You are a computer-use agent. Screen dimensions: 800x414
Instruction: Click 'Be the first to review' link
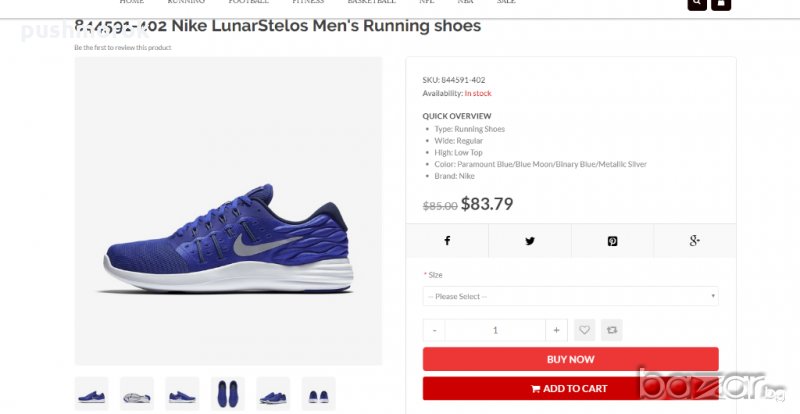[x=123, y=48]
